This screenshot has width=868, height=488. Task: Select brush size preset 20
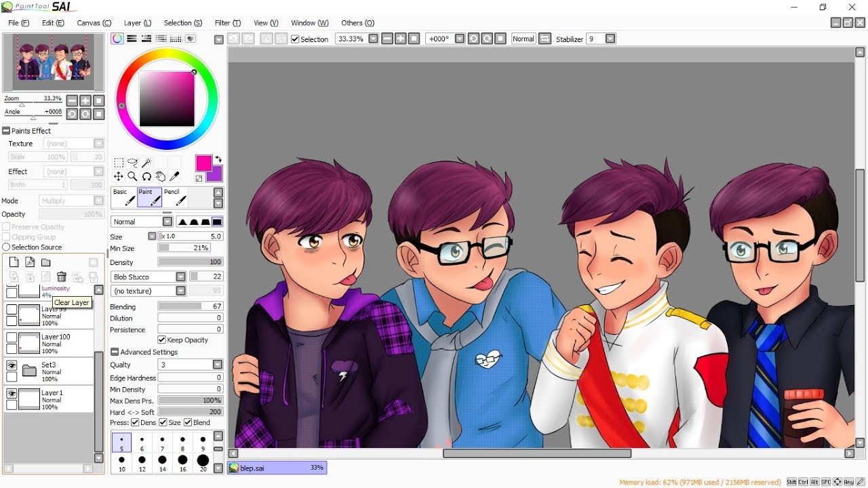(203, 464)
